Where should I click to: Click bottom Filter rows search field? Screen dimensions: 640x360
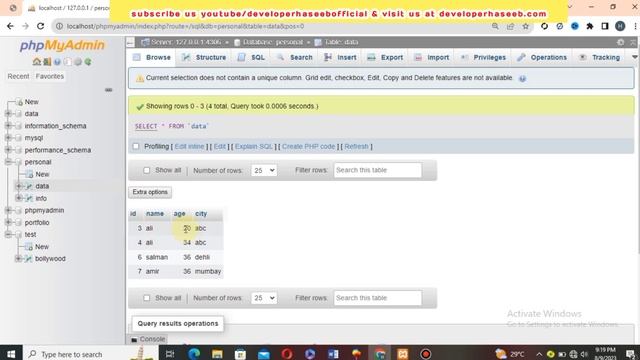pyautogui.click(x=378, y=298)
